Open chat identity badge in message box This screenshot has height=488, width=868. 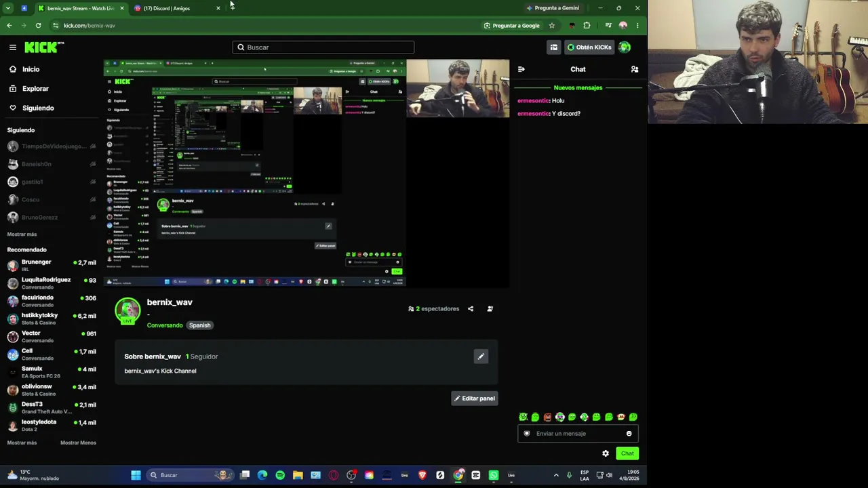pos(527,434)
